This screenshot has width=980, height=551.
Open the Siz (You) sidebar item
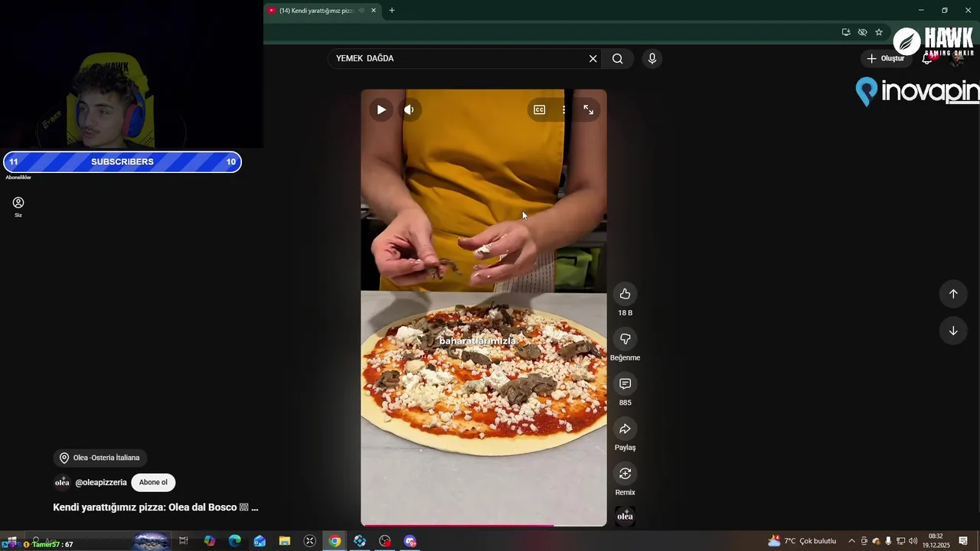[18, 207]
